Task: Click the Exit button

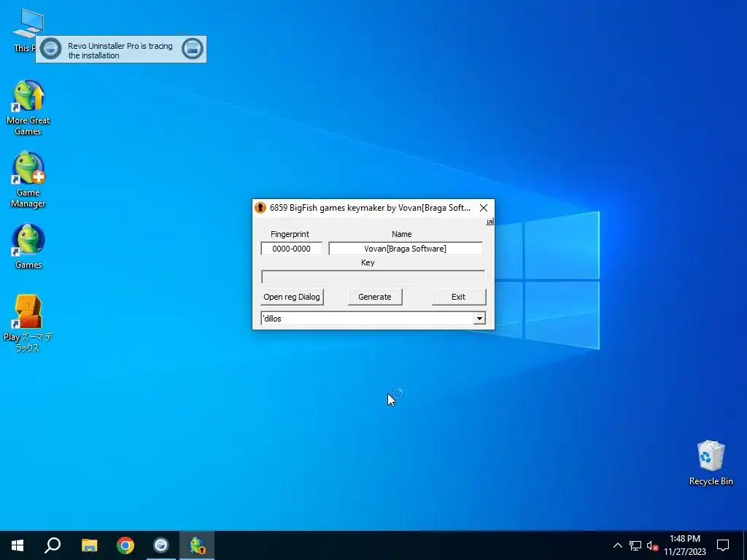Action: pos(459,297)
